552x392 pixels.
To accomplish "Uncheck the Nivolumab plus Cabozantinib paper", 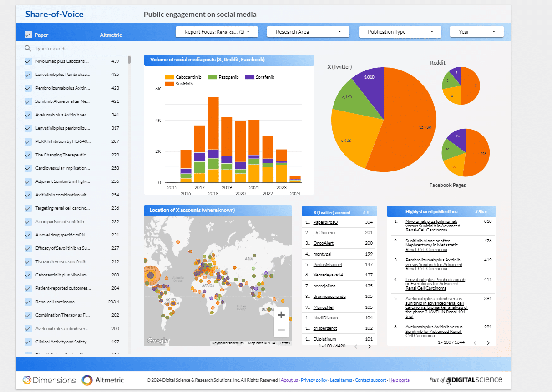I will (28, 61).
